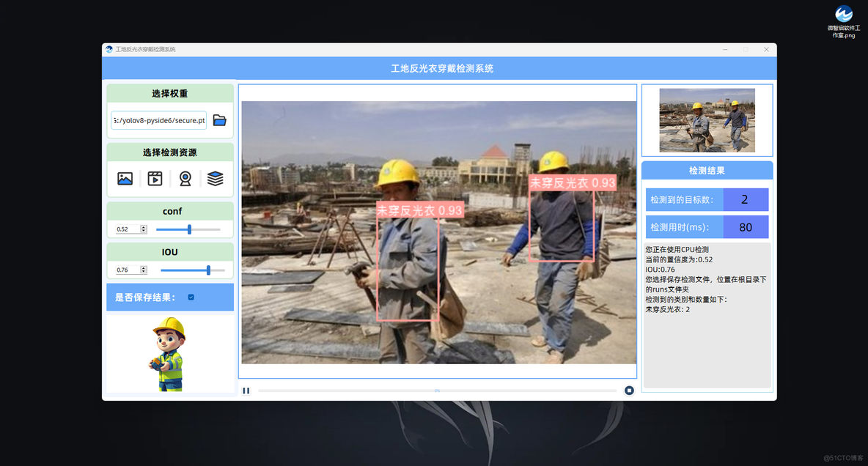Image resolution: width=868 pixels, height=466 pixels.
Task: Click the weight file path input field
Action: pos(159,120)
